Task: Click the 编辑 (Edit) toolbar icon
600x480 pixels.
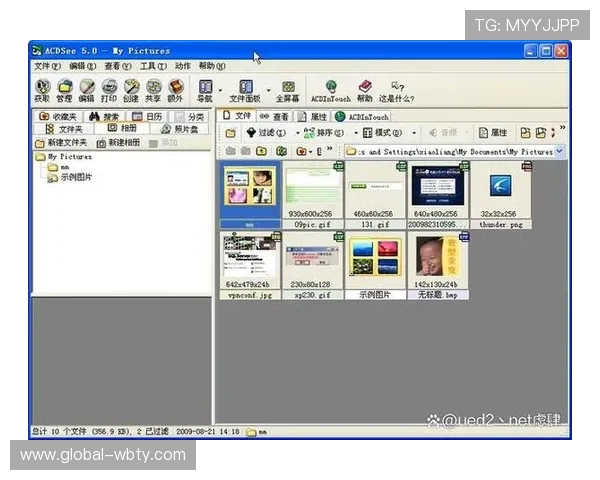Action: 87,91
